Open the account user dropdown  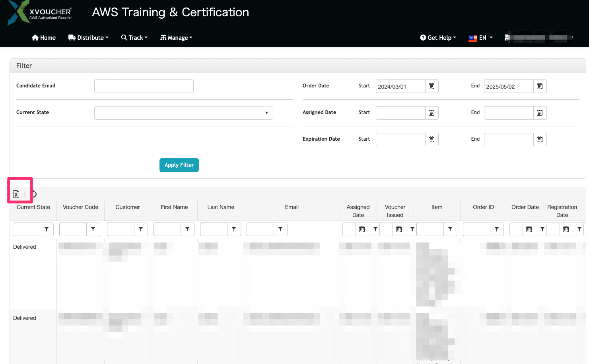pos(539,38)
